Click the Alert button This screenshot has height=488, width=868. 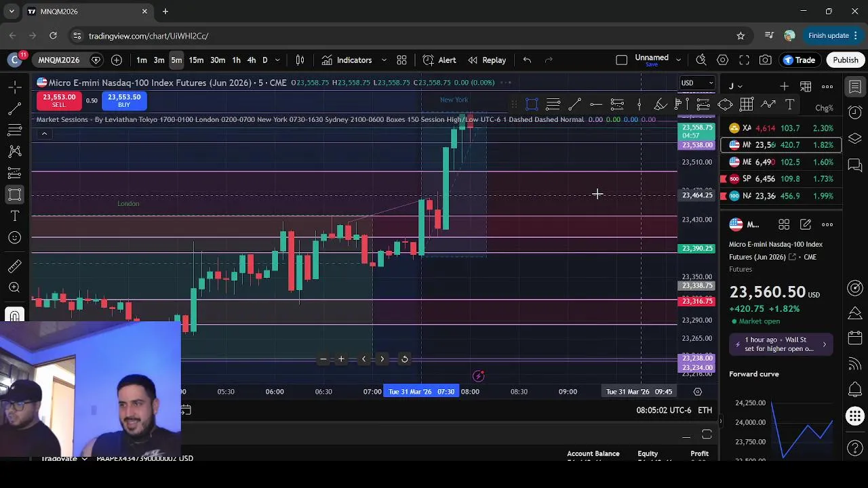pyautogui.click(x=439, y=60)
